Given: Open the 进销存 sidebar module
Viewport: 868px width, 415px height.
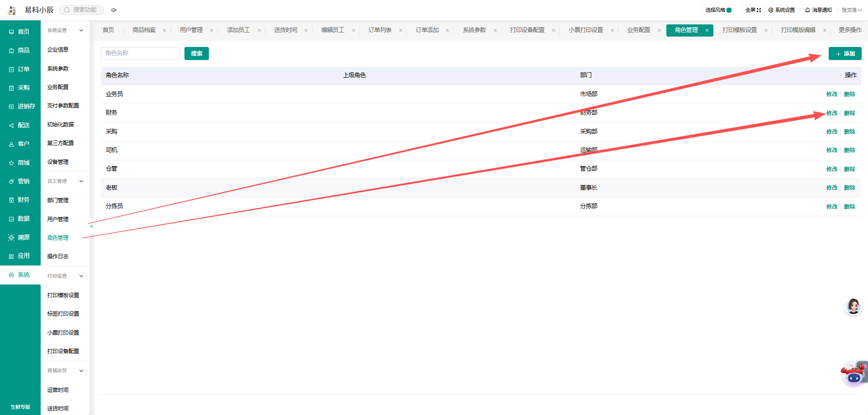Looking at the screenshot, I should click(22, 107).
